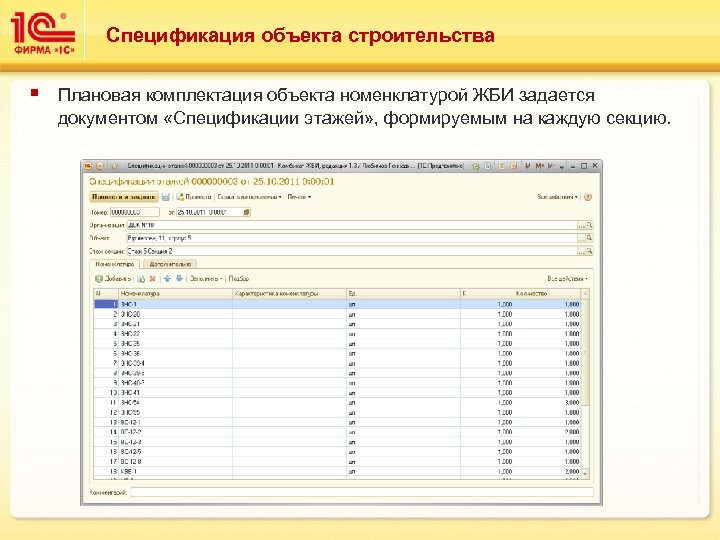The height and width of the screenshot is (540, 720).
Task: Click the Ед. column header
Action: pos(403,293)
